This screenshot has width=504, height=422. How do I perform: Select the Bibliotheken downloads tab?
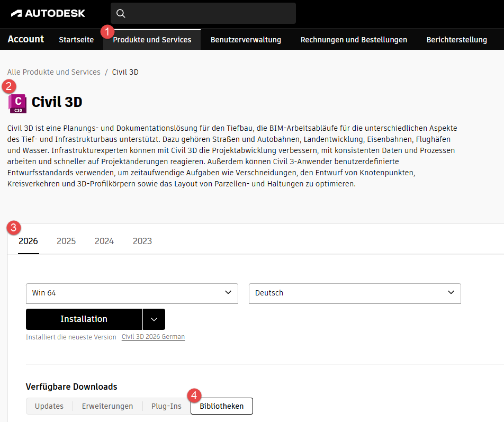click(x=221, y=406)
